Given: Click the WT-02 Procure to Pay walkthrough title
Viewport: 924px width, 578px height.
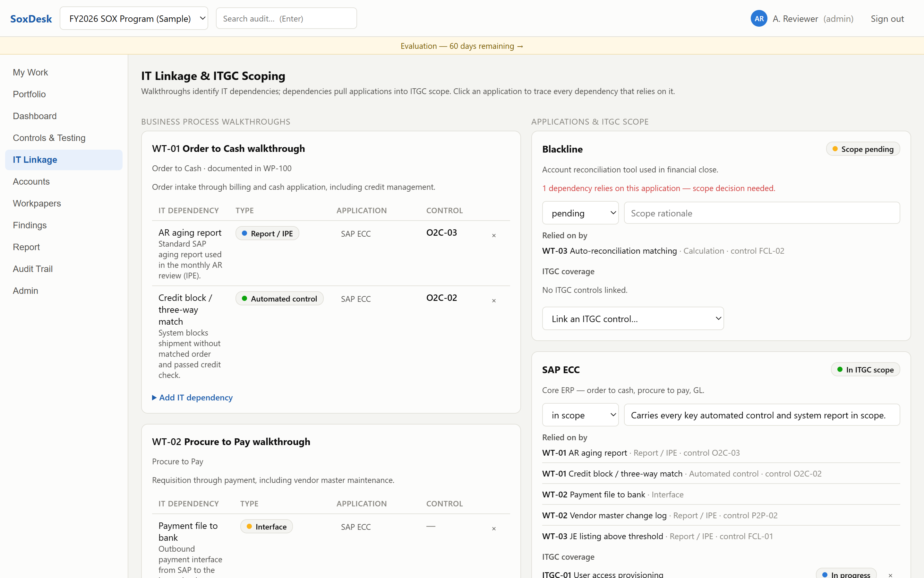Looking at the screenshot, I should (231, 442).
